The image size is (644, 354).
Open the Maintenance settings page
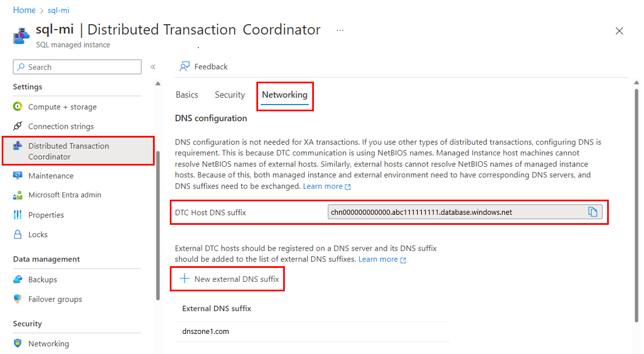click(50, 176)
